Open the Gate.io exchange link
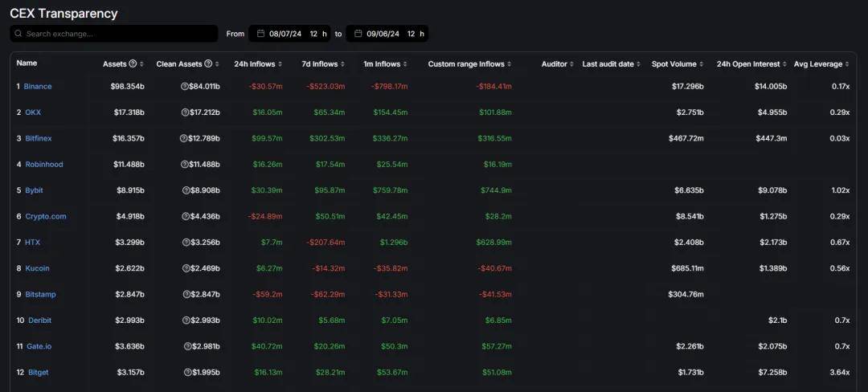The image size is (868, 392). [x=39, y=346]
